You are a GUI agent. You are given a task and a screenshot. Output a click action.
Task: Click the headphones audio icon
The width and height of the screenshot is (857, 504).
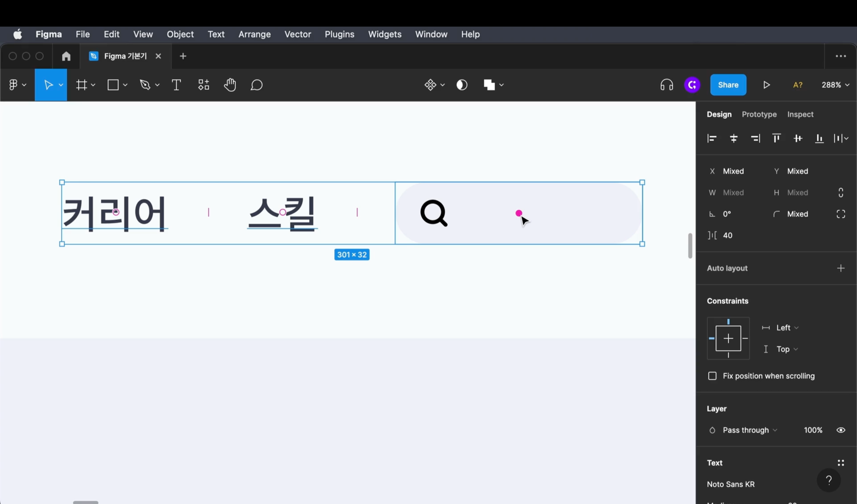pos(666,85)
